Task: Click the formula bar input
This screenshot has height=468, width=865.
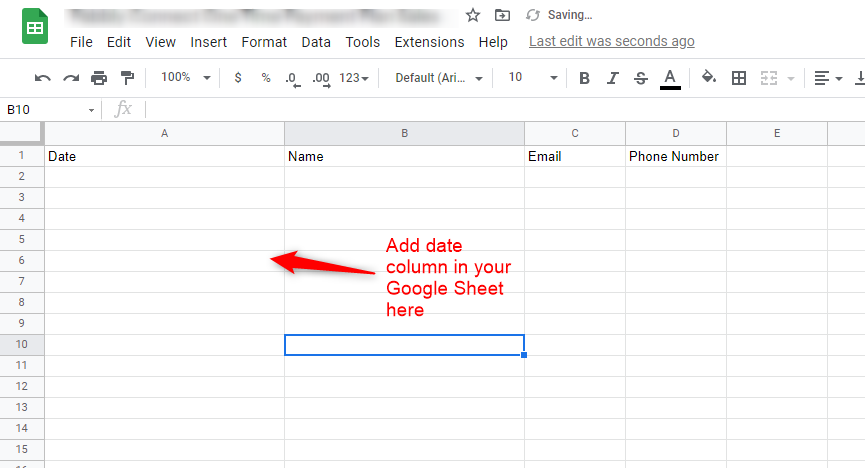Action: [505, 109]
